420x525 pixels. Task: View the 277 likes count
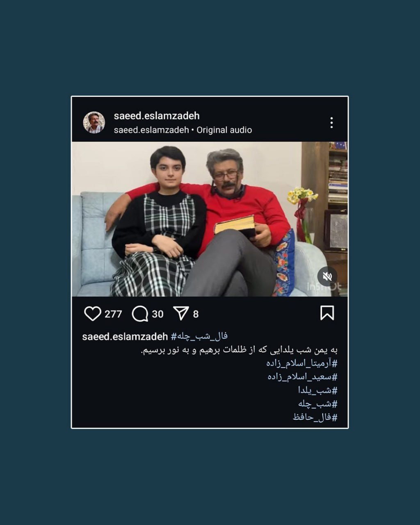pyautogui.click(x=113, y=314)
